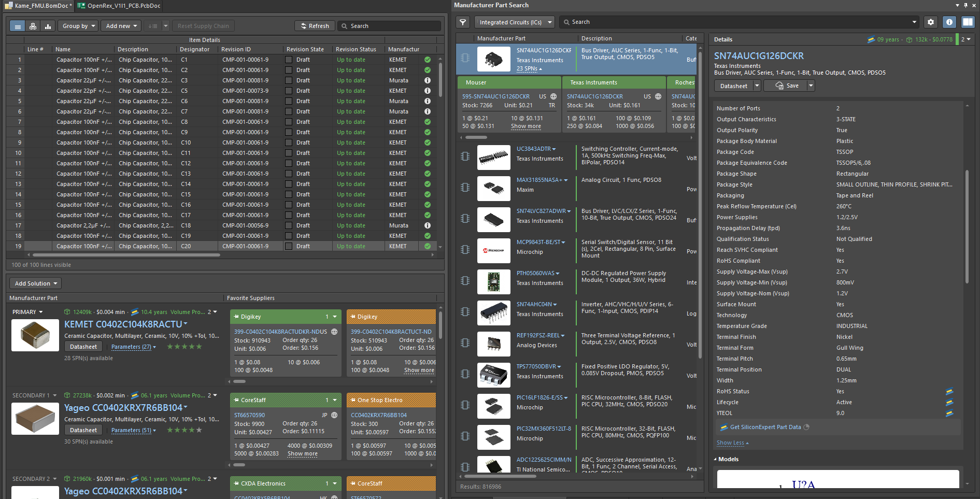Click SiliconExpert icon on YTEOL row

tap(949, 414)
